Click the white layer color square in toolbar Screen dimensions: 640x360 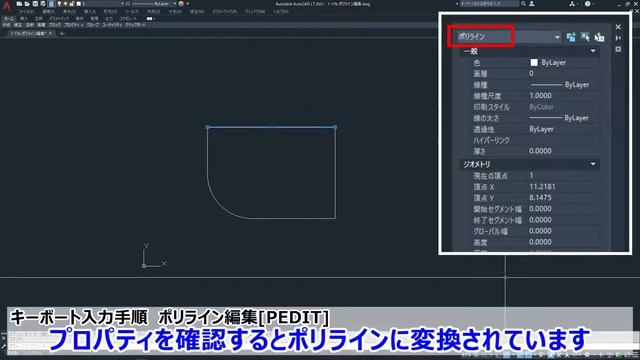78,4
